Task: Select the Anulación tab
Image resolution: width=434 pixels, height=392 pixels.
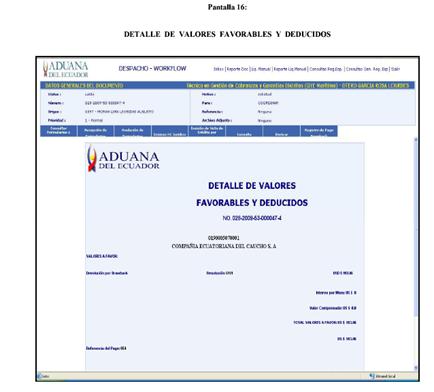Action: click(x=132, y=131)
